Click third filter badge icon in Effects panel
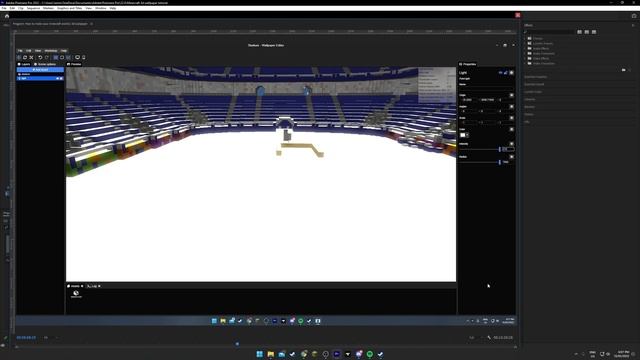This screenshot has width=640, height=360. click(594, 32)
